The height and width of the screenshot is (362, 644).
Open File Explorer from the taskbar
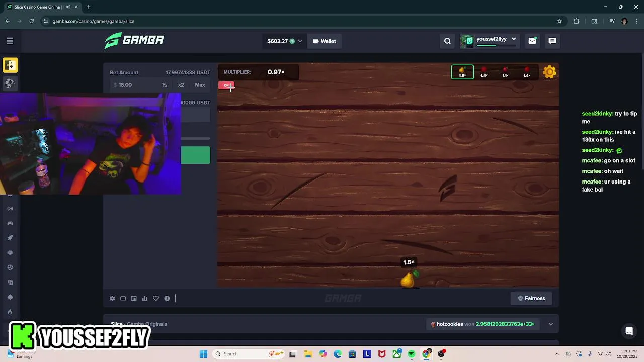click(308, 354)
